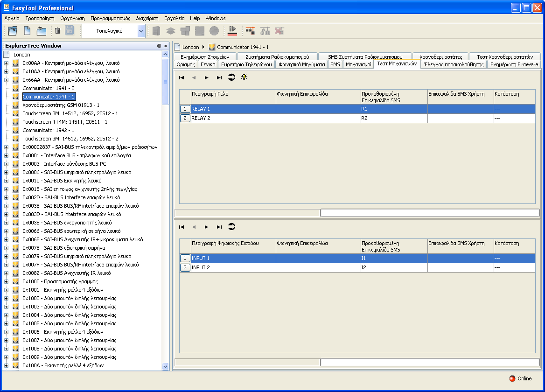Switch to the Χρονοθερμοστάτες tab
The image size is (545, 392).
click(x=440, y=56)
